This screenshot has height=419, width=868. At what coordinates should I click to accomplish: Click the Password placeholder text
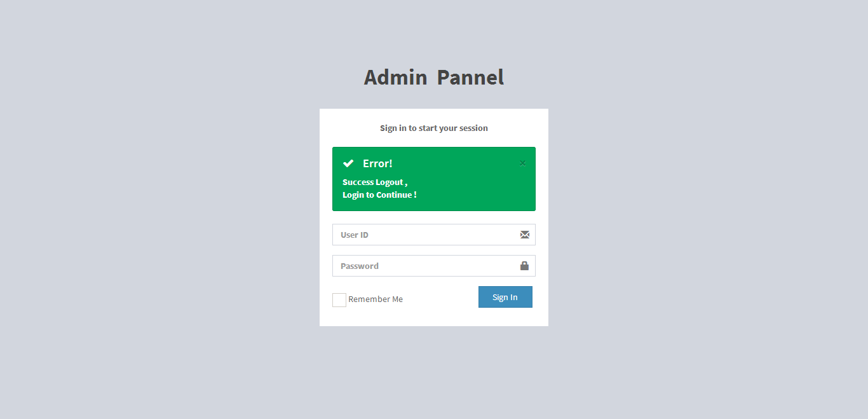(360, 266)
